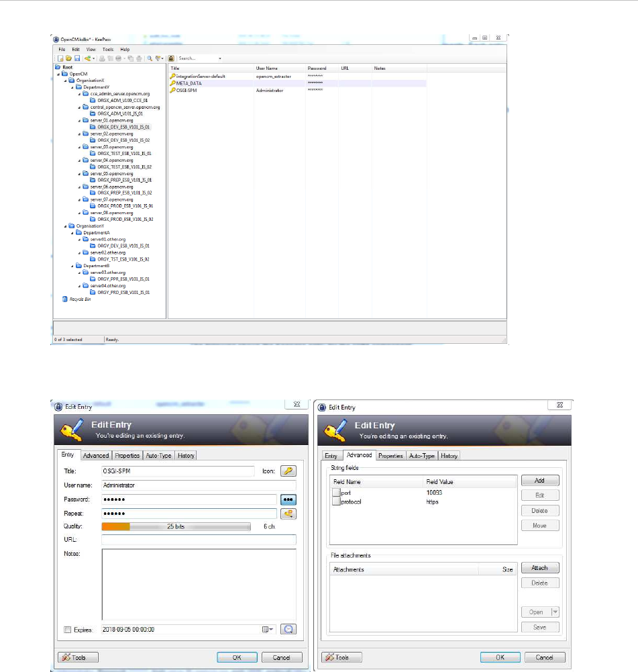The height and width of the screenshot is (672, 638).
Task: Toggle password visibility with the dots button
Action: pyautogui.click(x=288, y=499)
